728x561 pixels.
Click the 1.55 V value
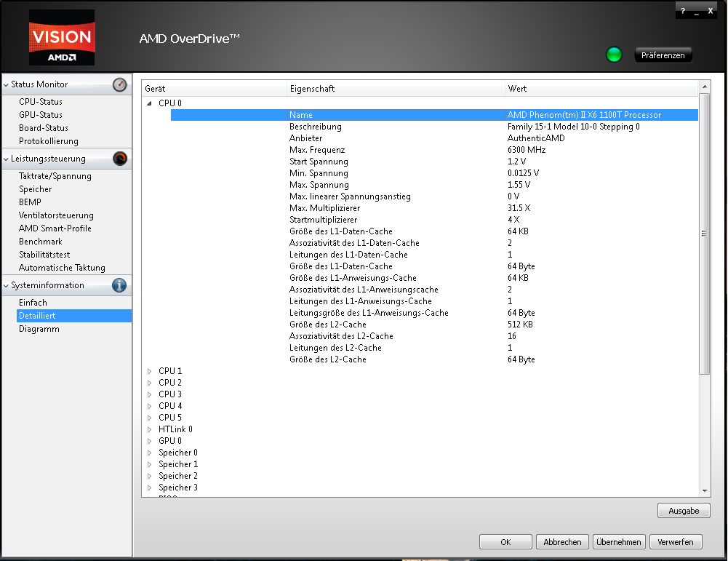pyautogui.click(x=519, y=185)
